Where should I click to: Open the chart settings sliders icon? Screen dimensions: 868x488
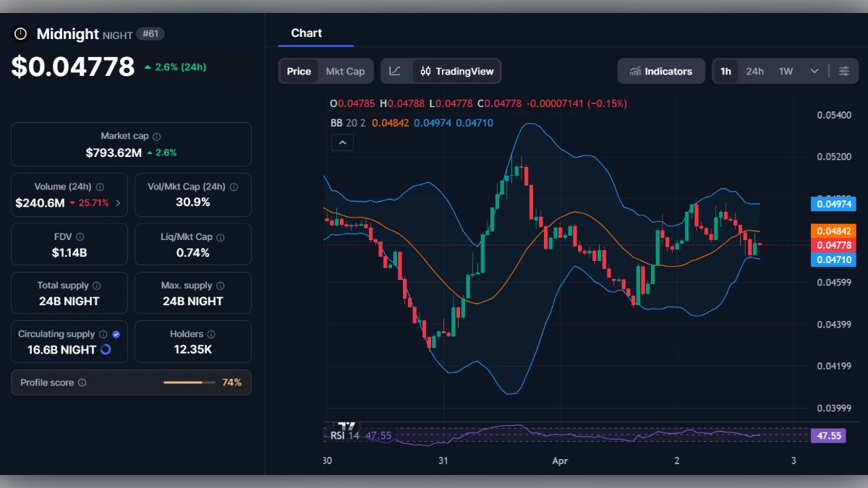click(x=844, y=71)
